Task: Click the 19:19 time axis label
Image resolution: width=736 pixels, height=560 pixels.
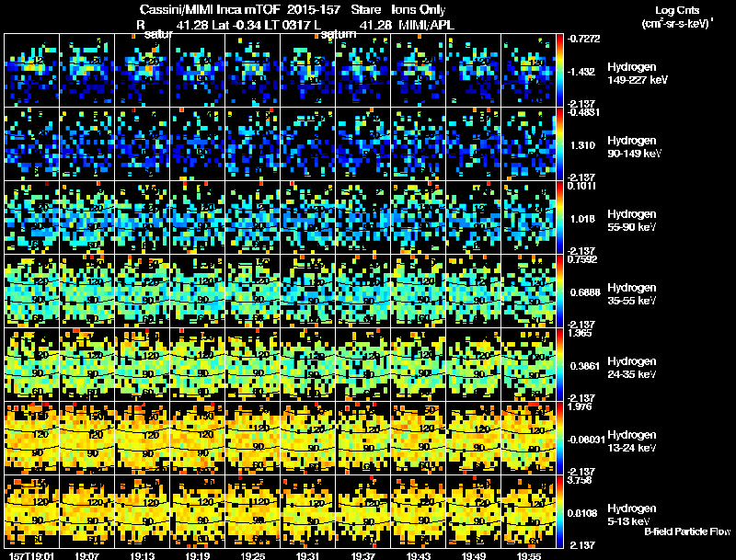Action: [198, 555]
